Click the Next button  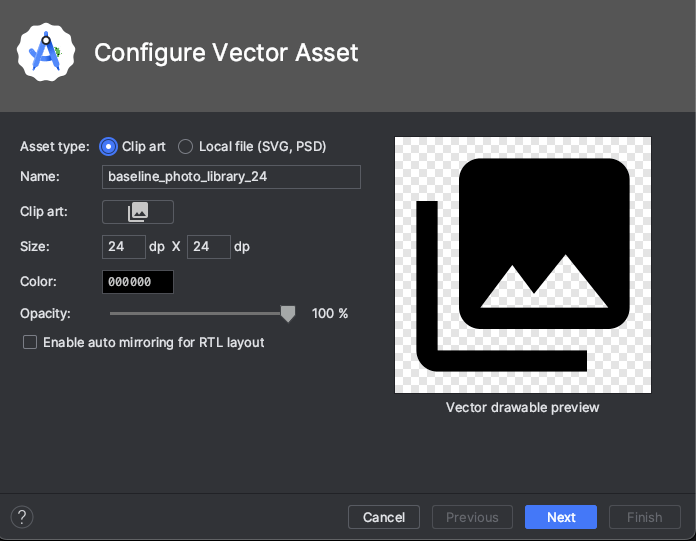pyautogui.click(x=561, y=517)
